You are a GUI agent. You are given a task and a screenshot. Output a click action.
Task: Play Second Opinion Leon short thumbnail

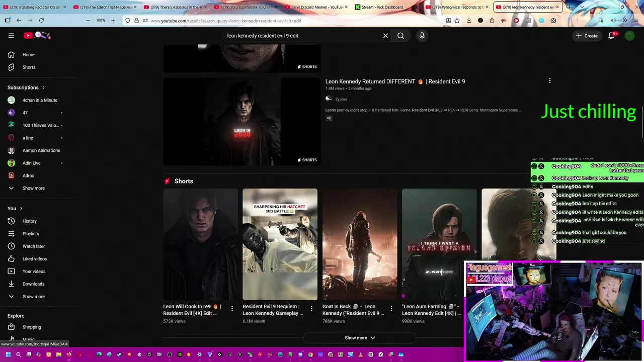tap(439, 244)
